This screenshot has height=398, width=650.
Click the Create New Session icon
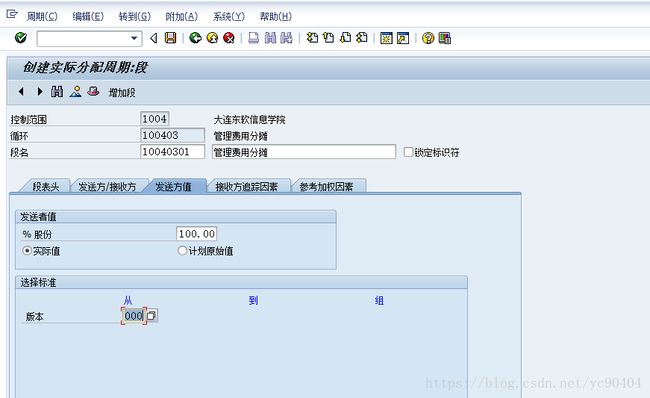click(x=386, y=38)
